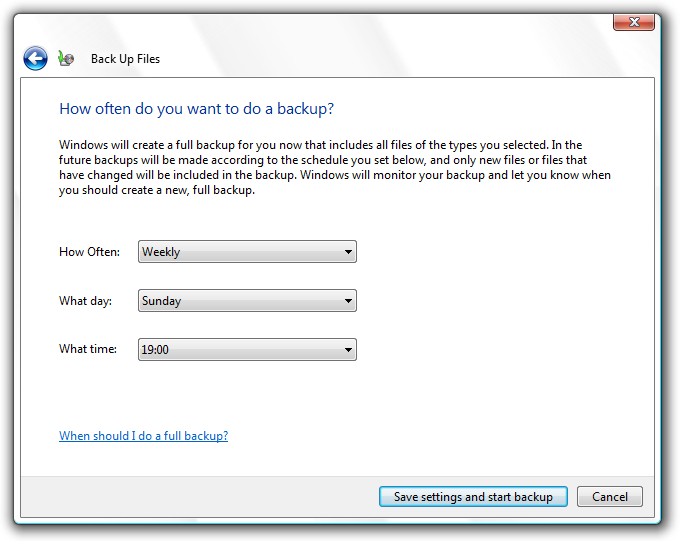The width and height of the screenshot is (680, 541).
Task: Cancel the backup wizard
Action: click(x=610, y=496)
